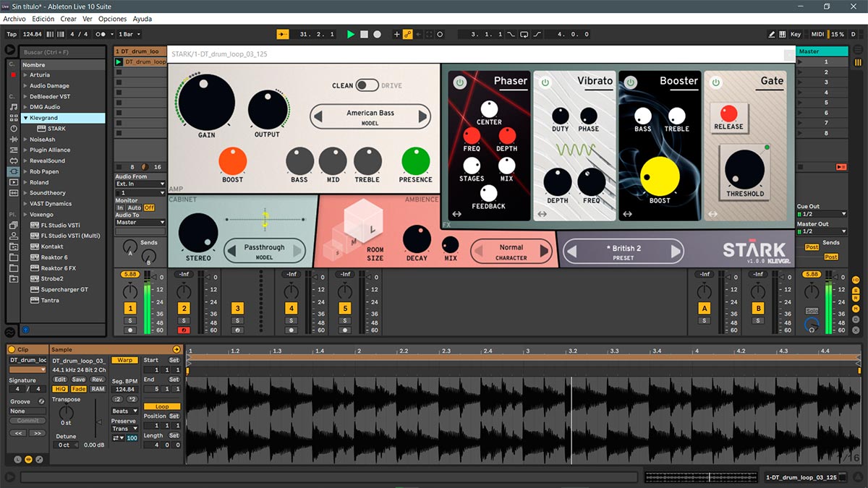Open the Audio From Ext. In dropdown

pos(140,184)
